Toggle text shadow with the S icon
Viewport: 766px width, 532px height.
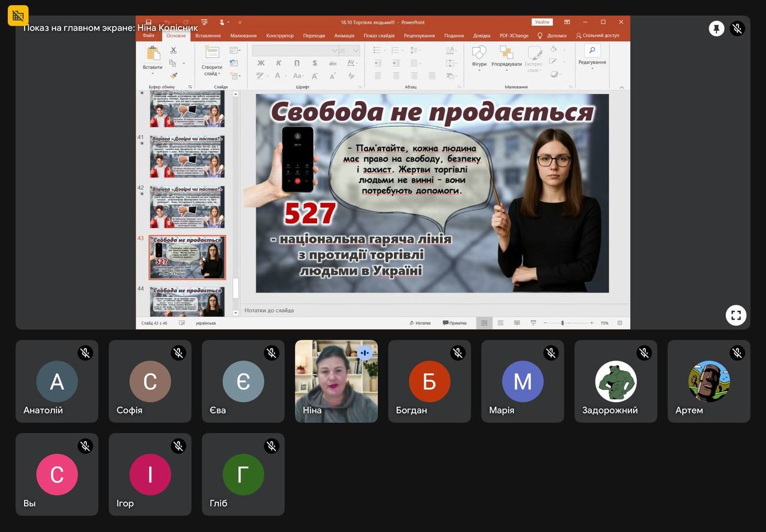pyautogui.click(x=315, y=63)
